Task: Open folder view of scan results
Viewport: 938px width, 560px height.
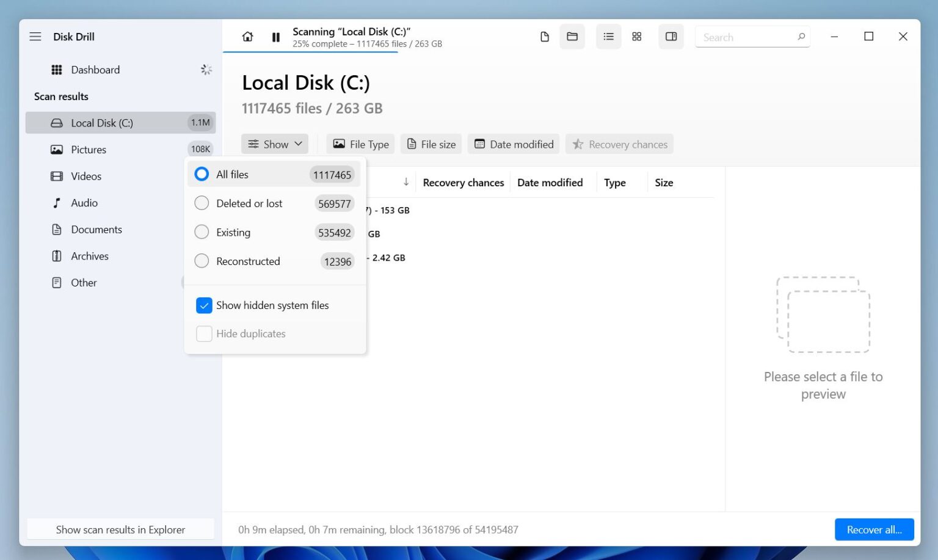Action: coord(572,37)
